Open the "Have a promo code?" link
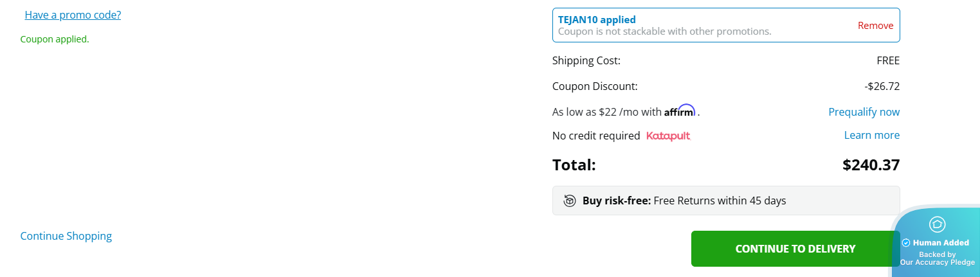Image resolution: width=980 pixels, height=277 pixels. point(73,15)
